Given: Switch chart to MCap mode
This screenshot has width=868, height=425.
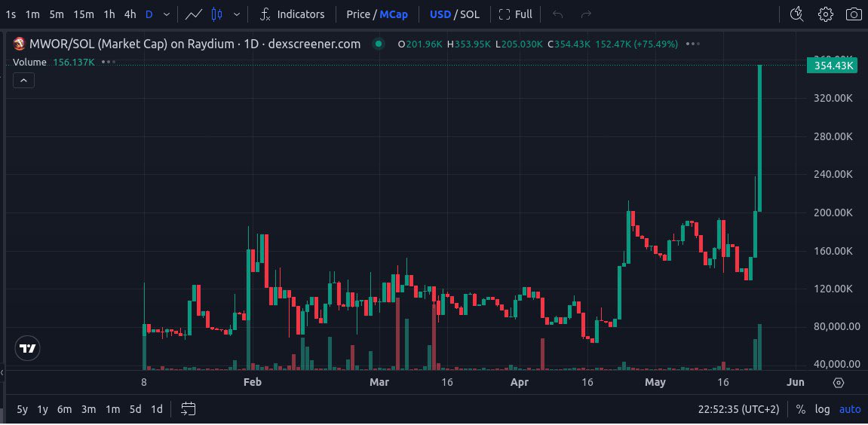Looking at the screenshot, I should click(394, 14).
